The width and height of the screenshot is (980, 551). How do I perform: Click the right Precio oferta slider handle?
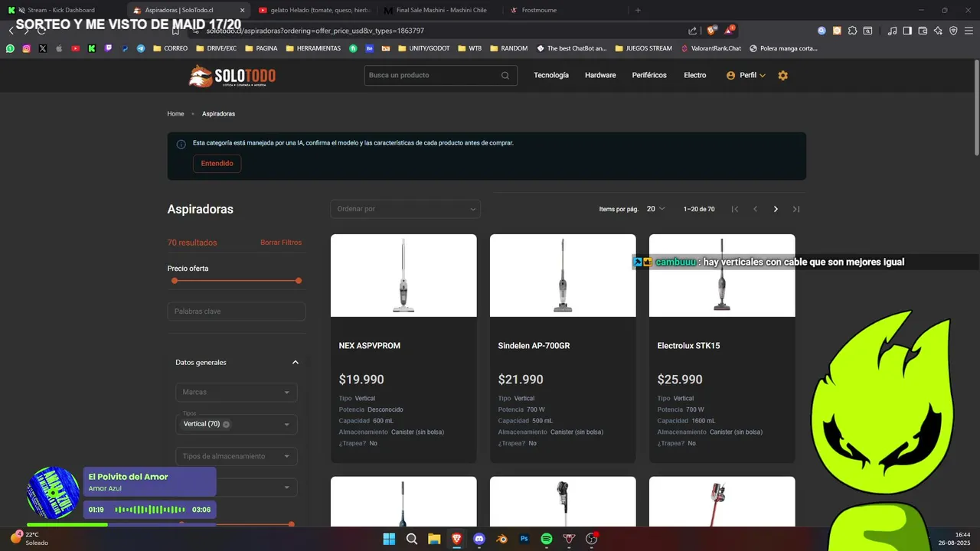[299, 281]
